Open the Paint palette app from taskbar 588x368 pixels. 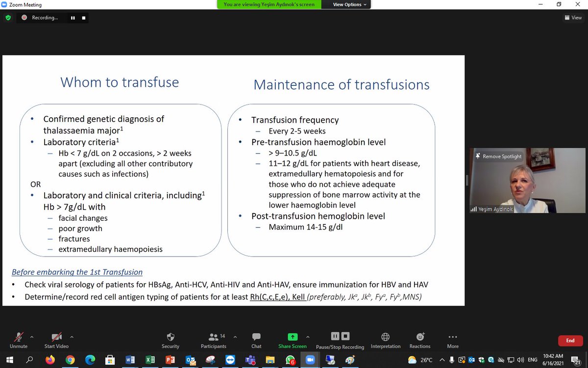tap(350, 360)
